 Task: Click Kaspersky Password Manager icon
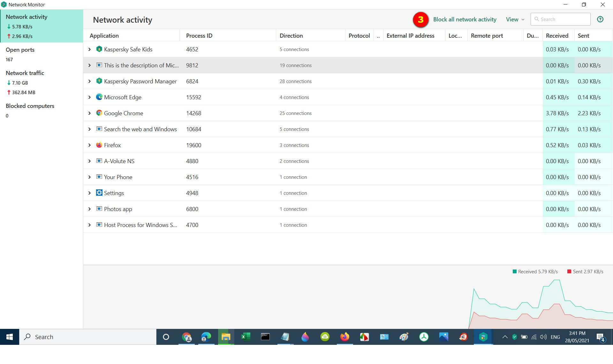(99, 81)
